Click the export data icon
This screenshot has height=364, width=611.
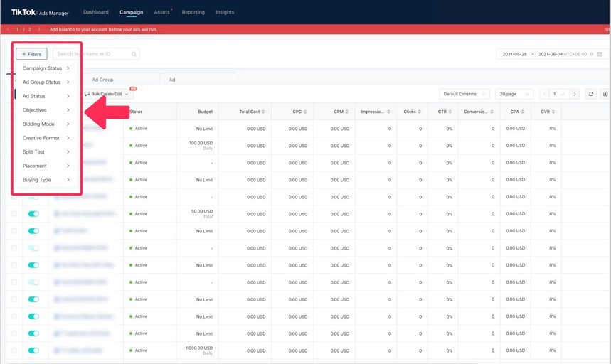click(605, 94)
